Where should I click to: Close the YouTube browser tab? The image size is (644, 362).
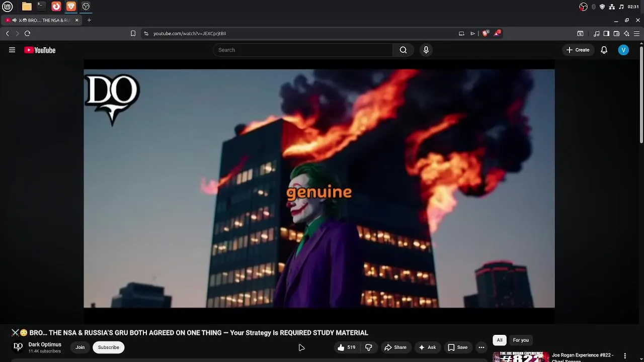coord(77,20)
